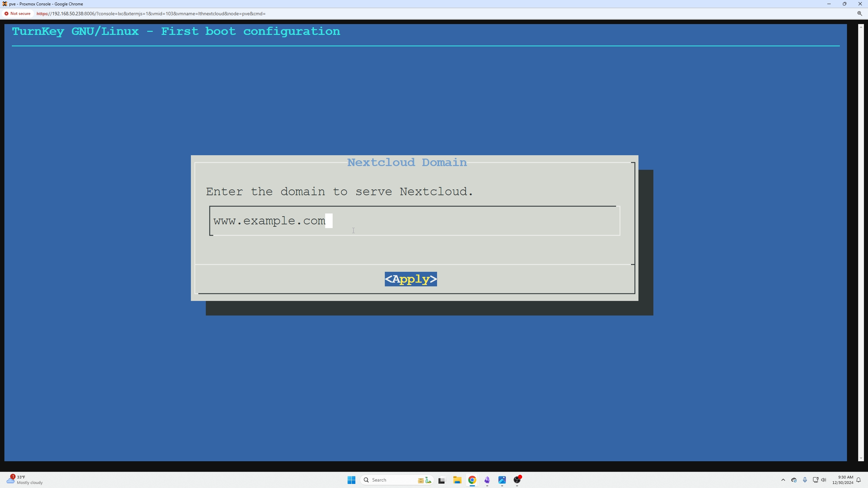Open Task View from taskbar
868x488 pixels.
click(441, 480)
